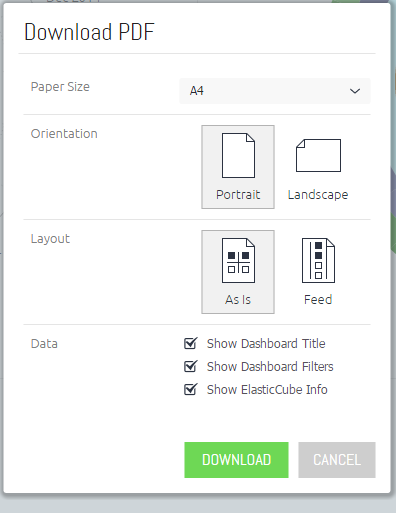396x513 pixels.
Task: Select Landscape orientation
Action: click(x=318, y=167)
